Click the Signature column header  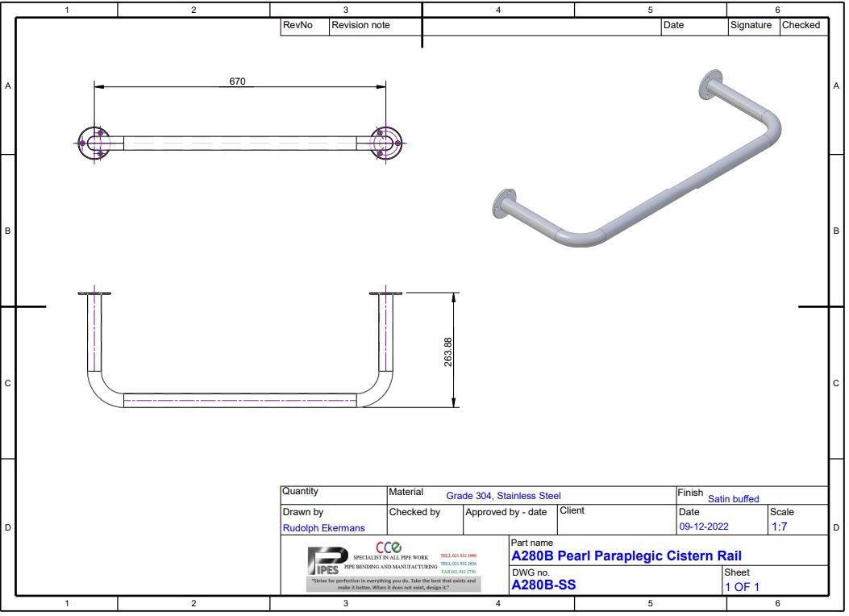point(751,25)
